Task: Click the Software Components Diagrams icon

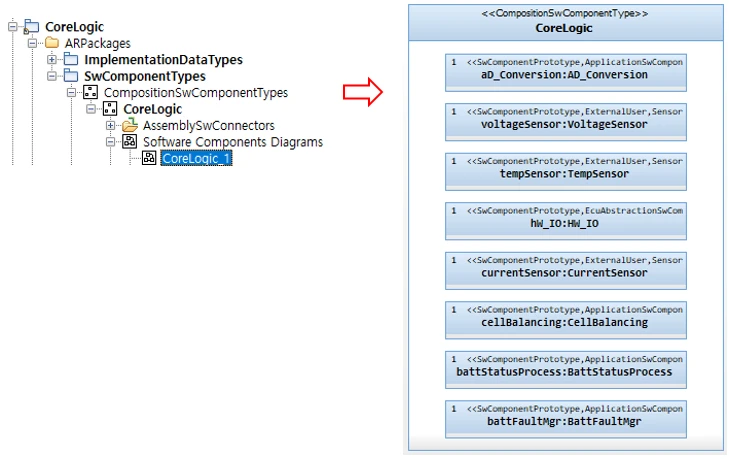Action: click(130, 142)
